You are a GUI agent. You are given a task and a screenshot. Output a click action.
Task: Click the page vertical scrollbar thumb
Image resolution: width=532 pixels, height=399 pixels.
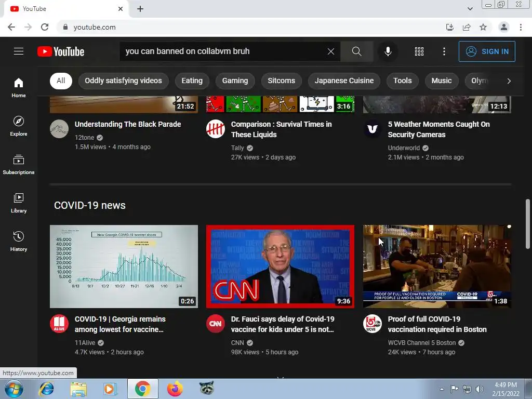click(x=528, y=224)
